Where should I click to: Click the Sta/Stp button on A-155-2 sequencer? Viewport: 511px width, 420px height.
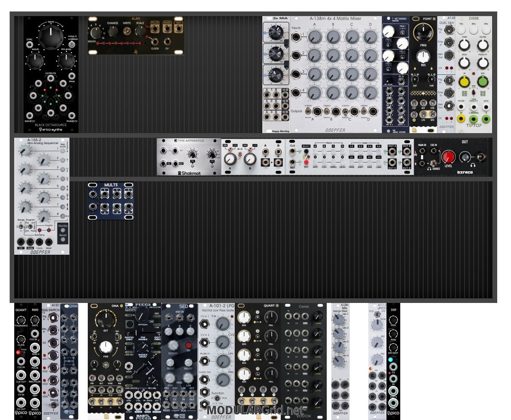[63, 230]
